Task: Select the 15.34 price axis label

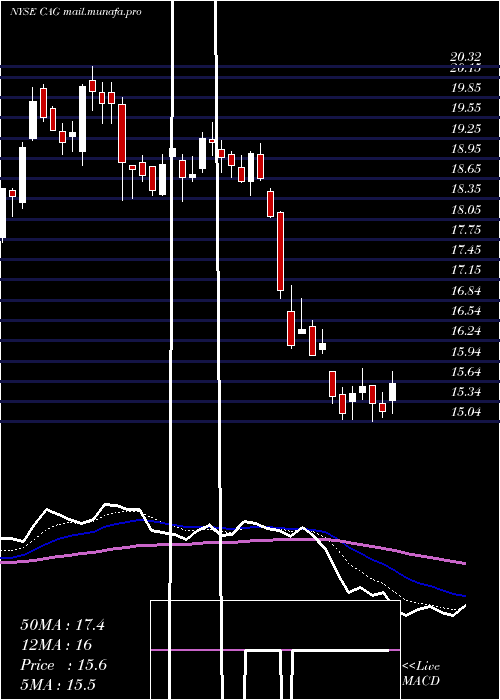Action: (x=466, y=392)
